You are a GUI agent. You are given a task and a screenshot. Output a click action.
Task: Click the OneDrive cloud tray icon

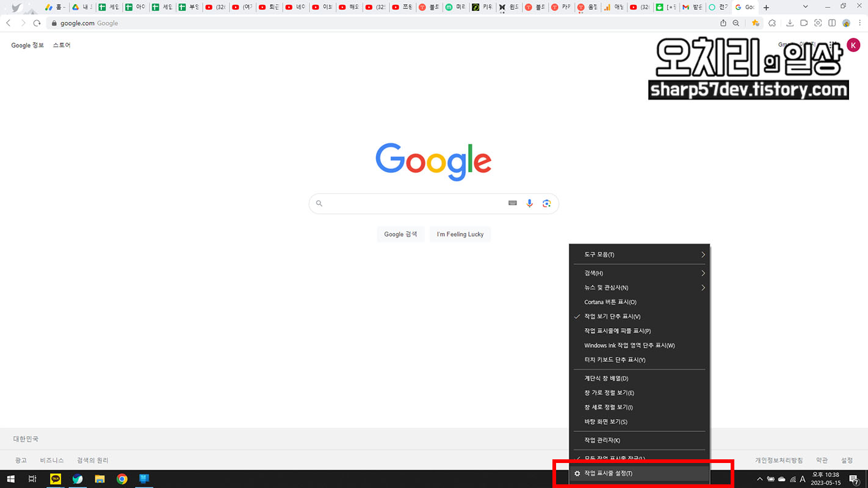[x=782, y=479]
